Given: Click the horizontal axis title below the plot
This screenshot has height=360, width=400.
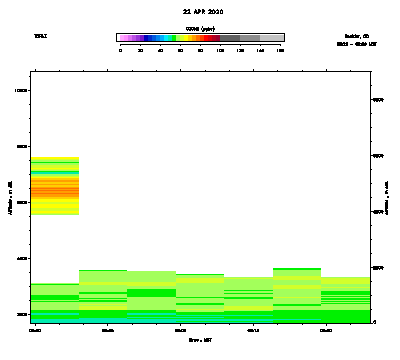Looking at the screenshot, I should [x=200, y=340].
